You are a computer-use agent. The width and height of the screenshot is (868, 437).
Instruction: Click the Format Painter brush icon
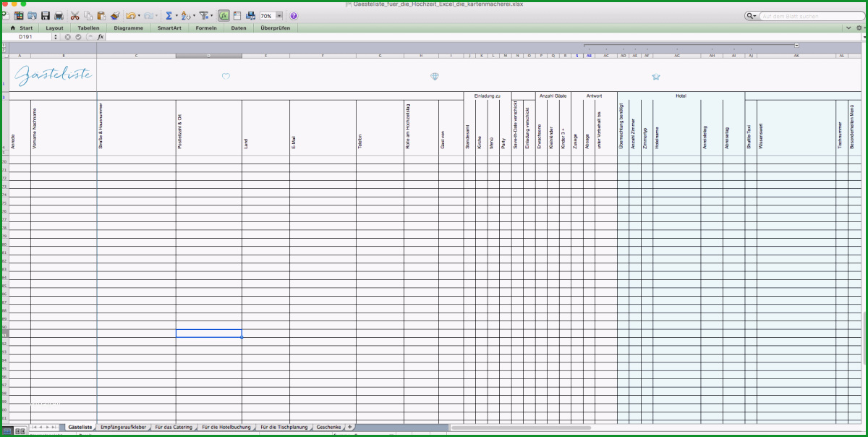click(x=114, y=15)
